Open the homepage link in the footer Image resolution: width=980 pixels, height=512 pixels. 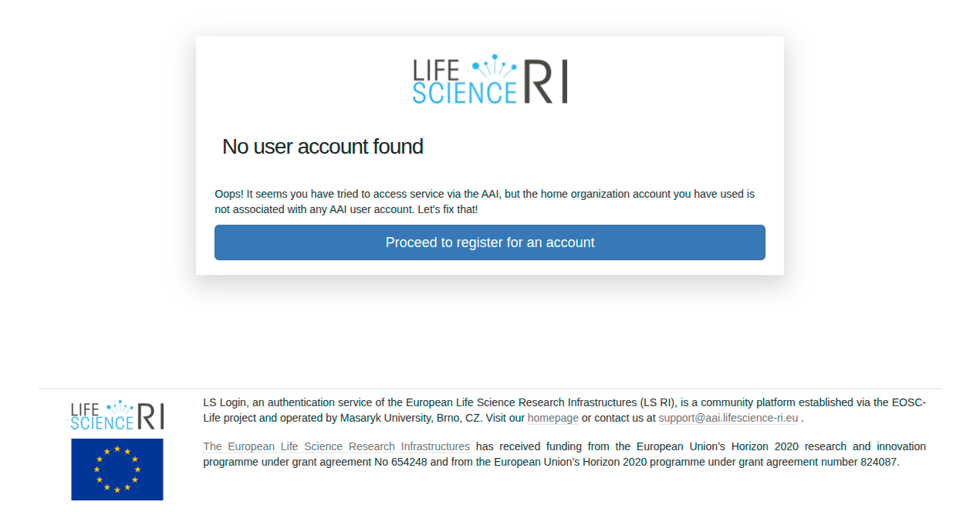click(553, 418)
